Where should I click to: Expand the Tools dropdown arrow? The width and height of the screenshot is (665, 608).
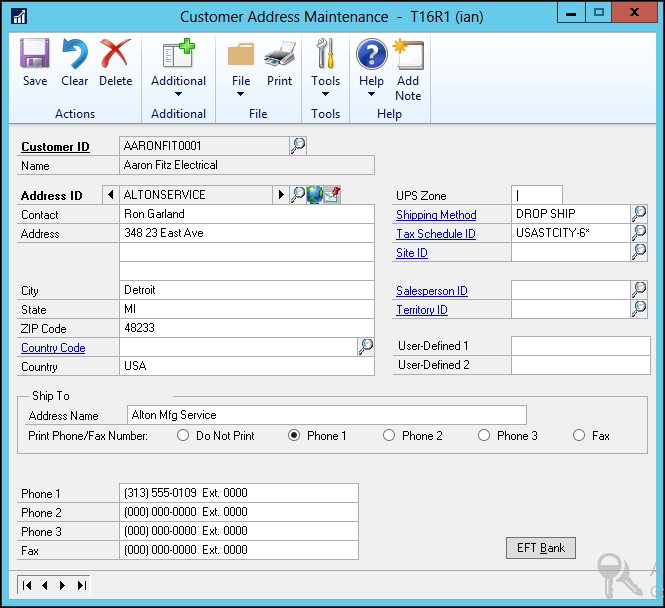[x=325, y=94]
